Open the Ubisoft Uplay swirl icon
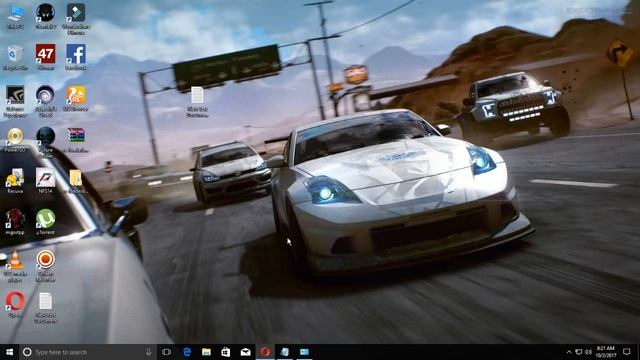Screen dimensions: 640x360 (x=45, y=101)
